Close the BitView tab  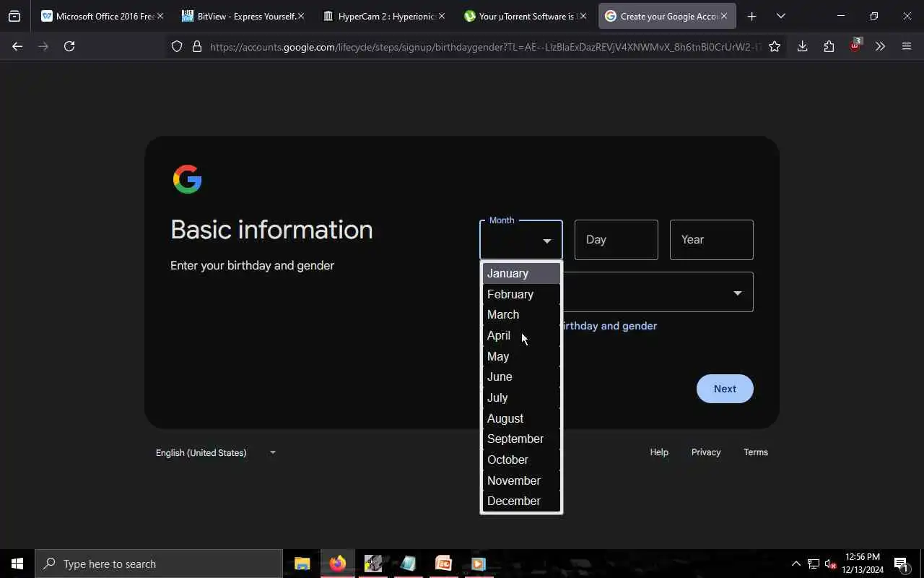click(301, 16)
